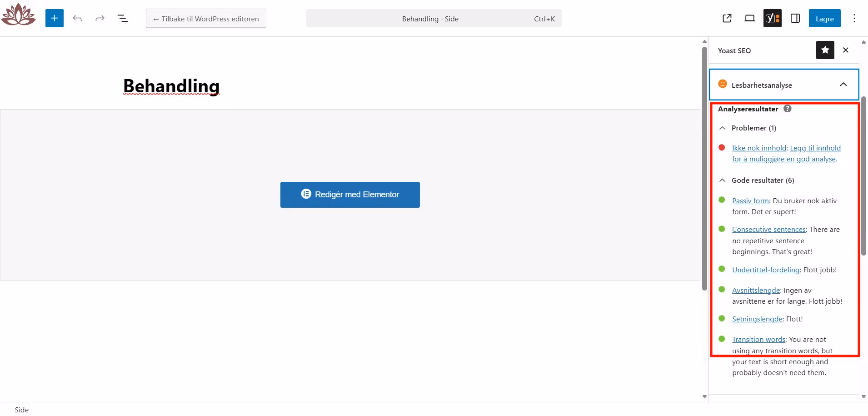Open the Consecutive sentences link
Viewport: 868px width, 416px height.
point(769,230)
